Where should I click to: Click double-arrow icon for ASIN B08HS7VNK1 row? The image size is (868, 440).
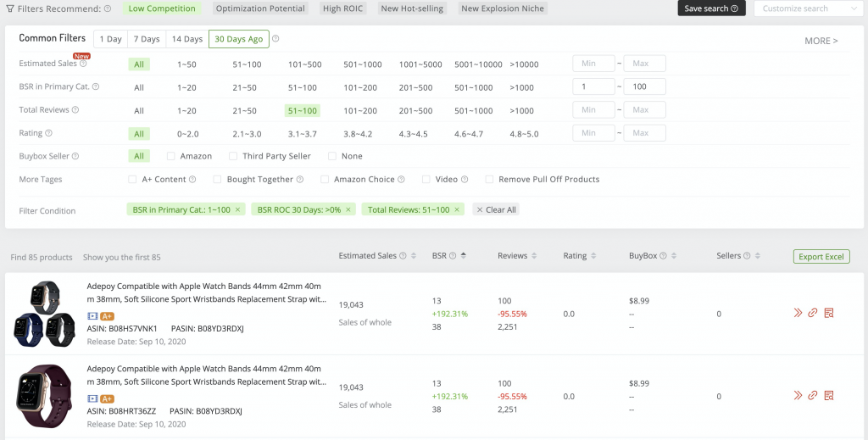pos(798,314)
